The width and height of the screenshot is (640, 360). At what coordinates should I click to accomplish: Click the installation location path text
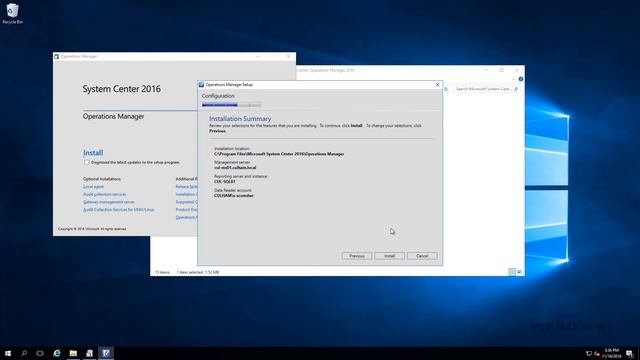[x=279, y=154]
